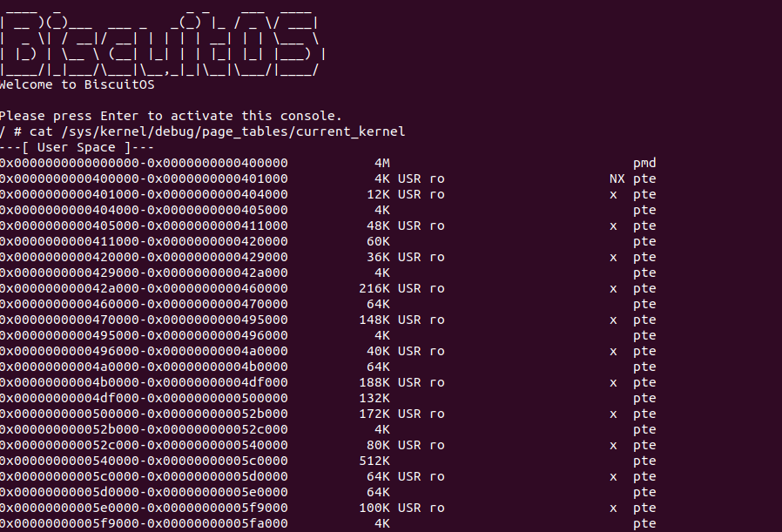Click the 48K size entry
This screenshot has width=782, height=532.
[378, 226]
